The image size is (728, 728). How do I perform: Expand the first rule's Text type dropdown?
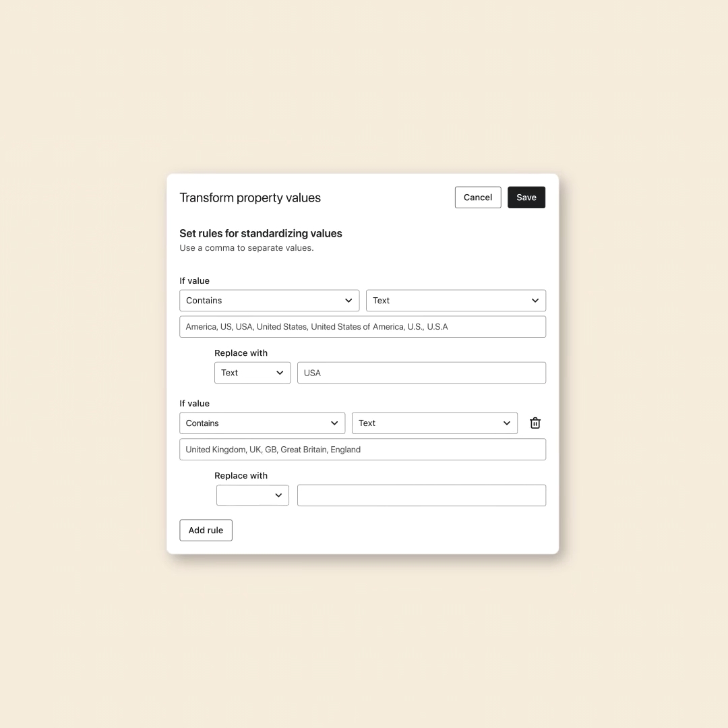[x=456, y=301]
